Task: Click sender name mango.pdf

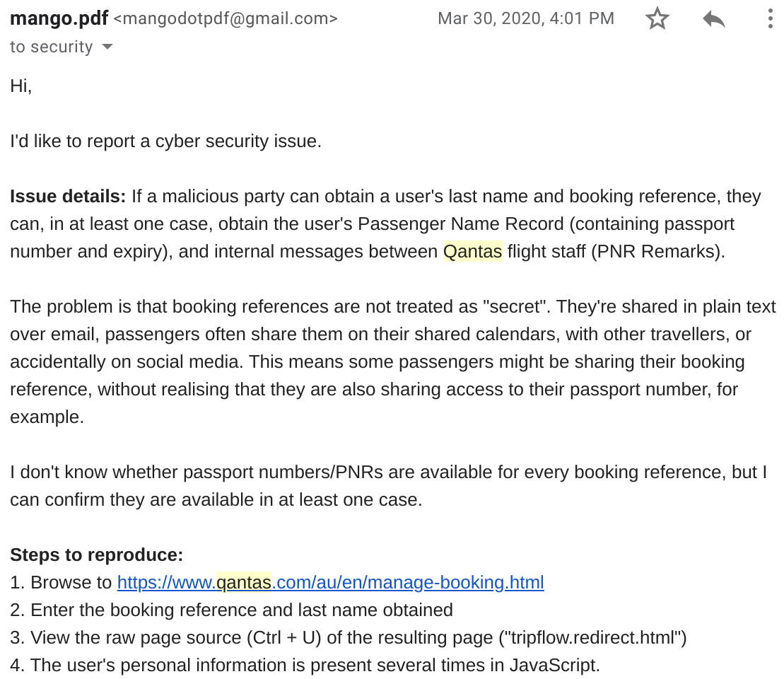Action: click(59, 18)
